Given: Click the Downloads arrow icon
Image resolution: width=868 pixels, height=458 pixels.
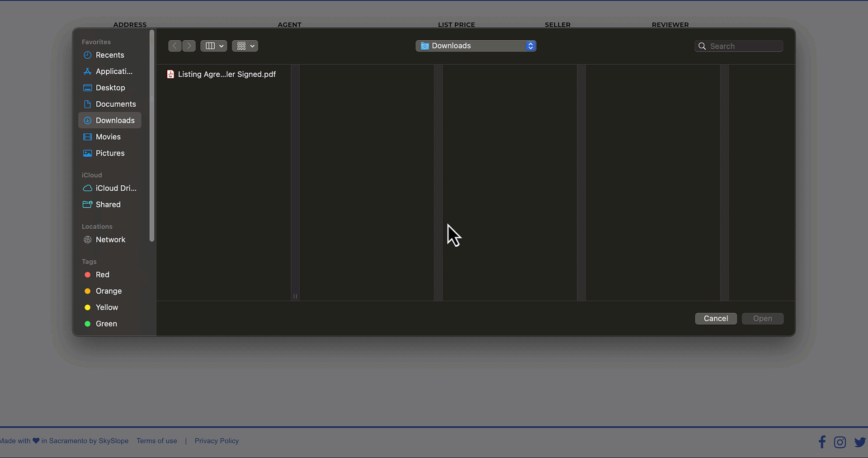Looking at the screenshot, I should 88,120.
